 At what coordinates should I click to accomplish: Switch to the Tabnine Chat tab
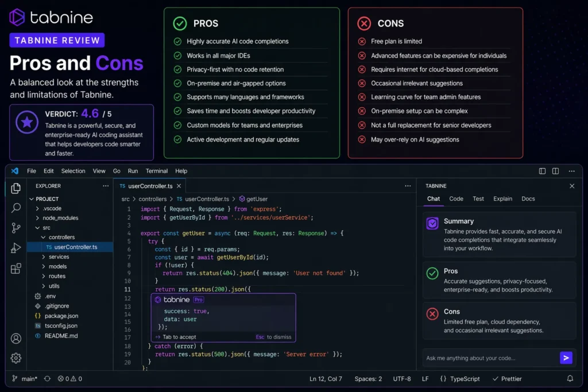coord(434,199)
